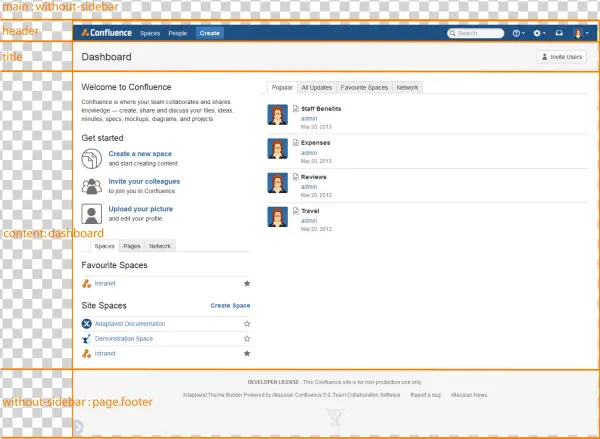Image resolution: width=600 pixels, height=439 pixels.
Task: Open the Demonstration Space link
Action: [124, 339]
